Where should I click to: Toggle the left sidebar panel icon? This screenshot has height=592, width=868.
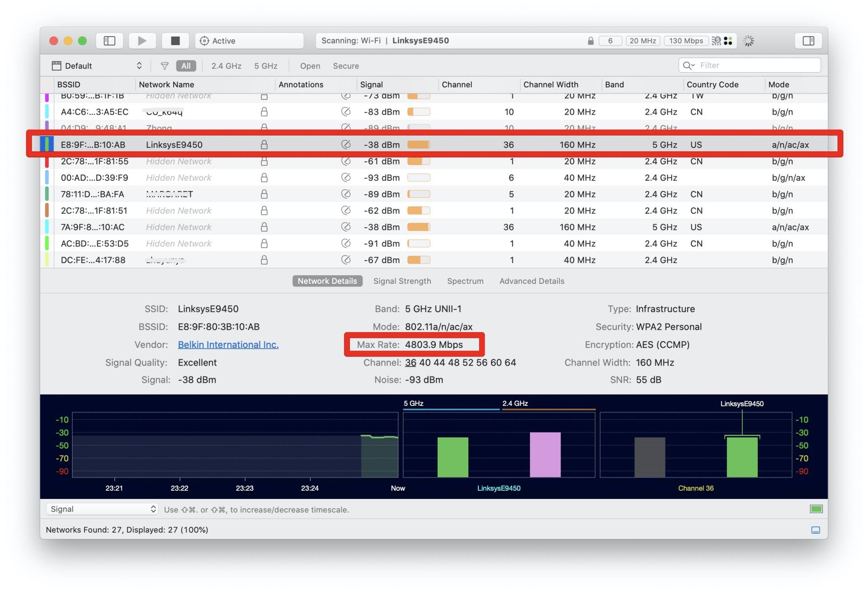click(x=109, y=41)
